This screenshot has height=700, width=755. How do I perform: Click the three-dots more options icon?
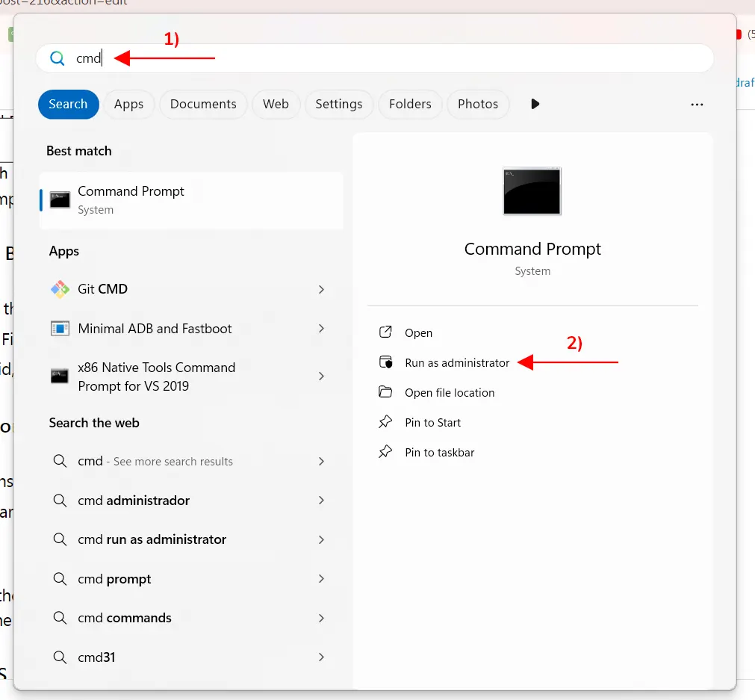697,105
